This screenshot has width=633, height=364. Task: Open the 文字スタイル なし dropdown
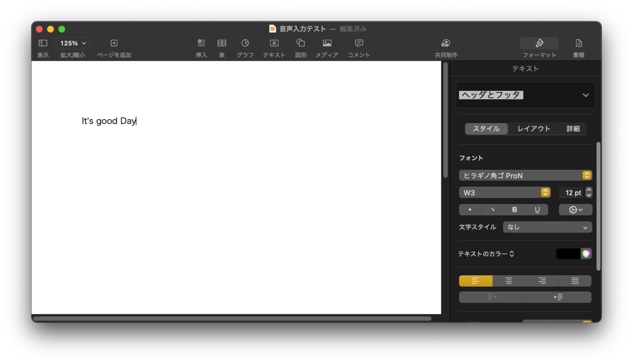(x=548, y=227)
